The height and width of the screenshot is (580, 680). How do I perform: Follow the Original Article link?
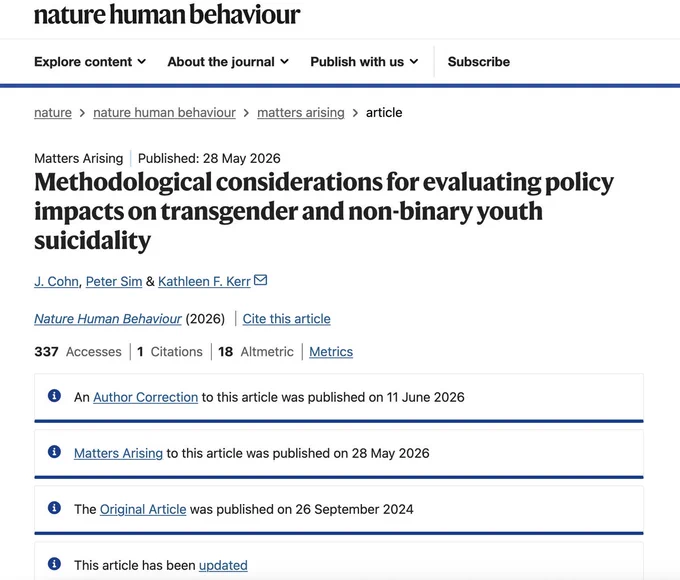click(x=143, y=509)
